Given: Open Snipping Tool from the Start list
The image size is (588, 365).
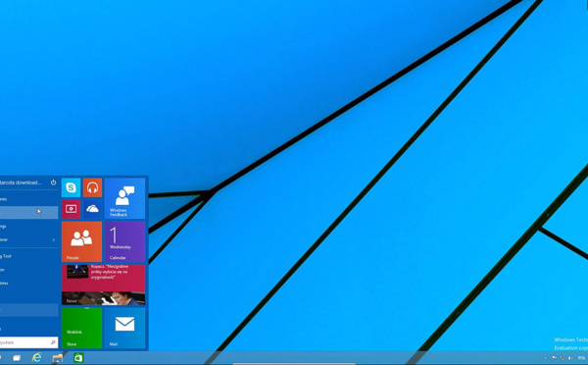Looking at the screenshot, I should 28,256.
